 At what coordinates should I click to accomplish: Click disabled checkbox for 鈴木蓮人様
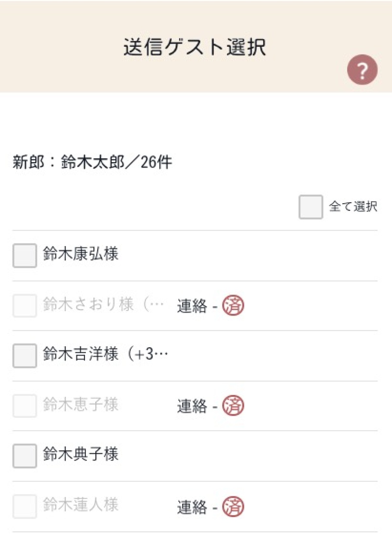pyautogui.click(x=24, y=506)
